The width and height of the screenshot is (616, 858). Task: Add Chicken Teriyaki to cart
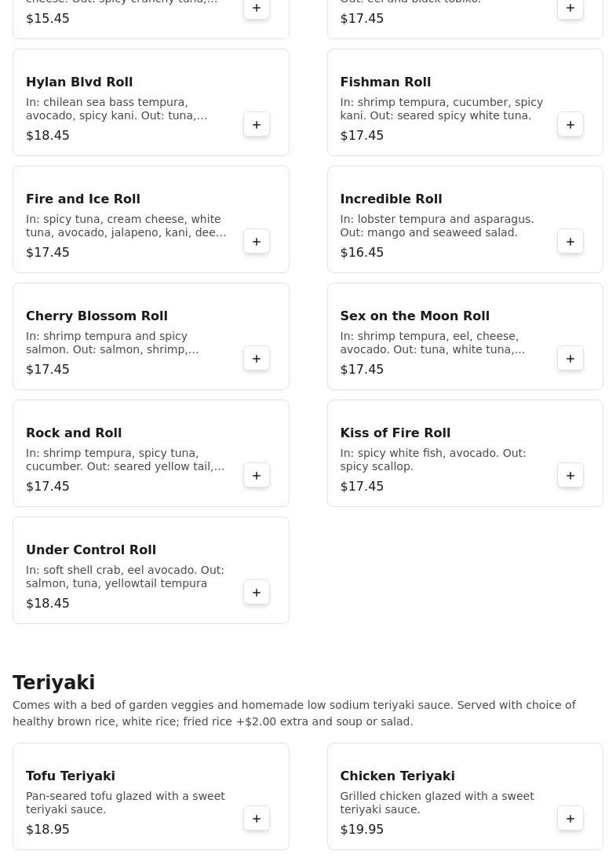click(570, 819)
